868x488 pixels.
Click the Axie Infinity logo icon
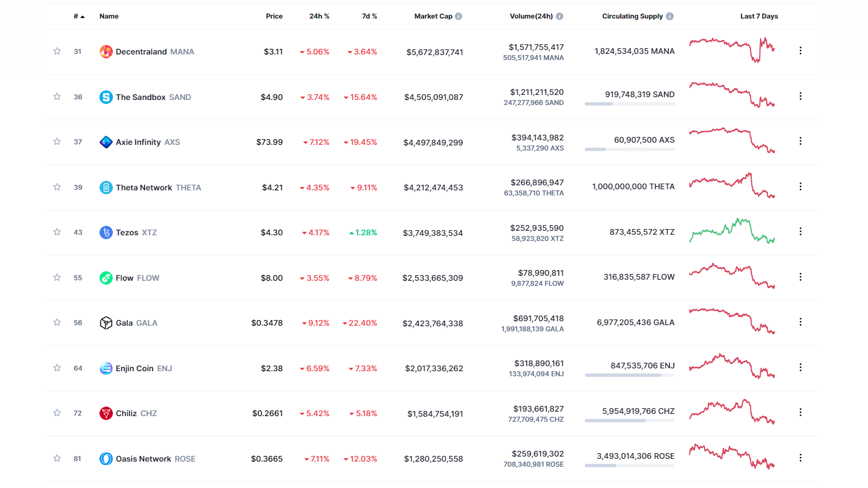point(106,142)
